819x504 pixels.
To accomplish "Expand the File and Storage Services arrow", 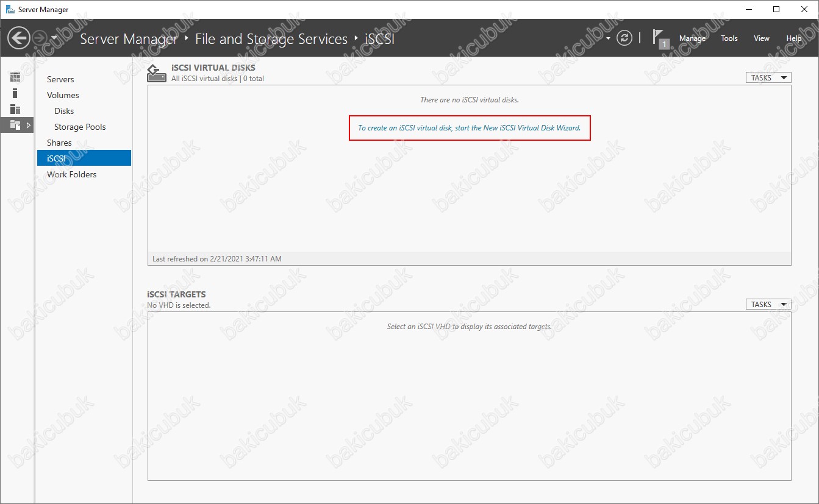I will (28, 125).
